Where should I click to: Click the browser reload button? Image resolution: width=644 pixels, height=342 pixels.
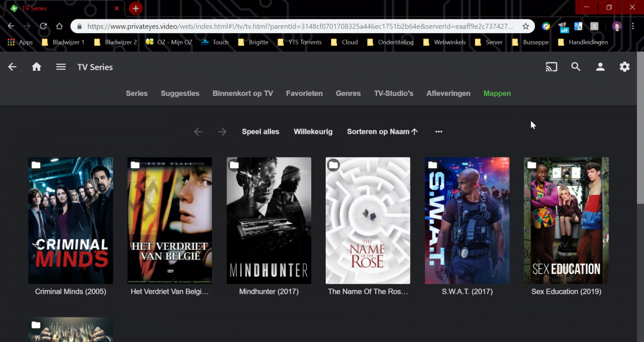43,26
